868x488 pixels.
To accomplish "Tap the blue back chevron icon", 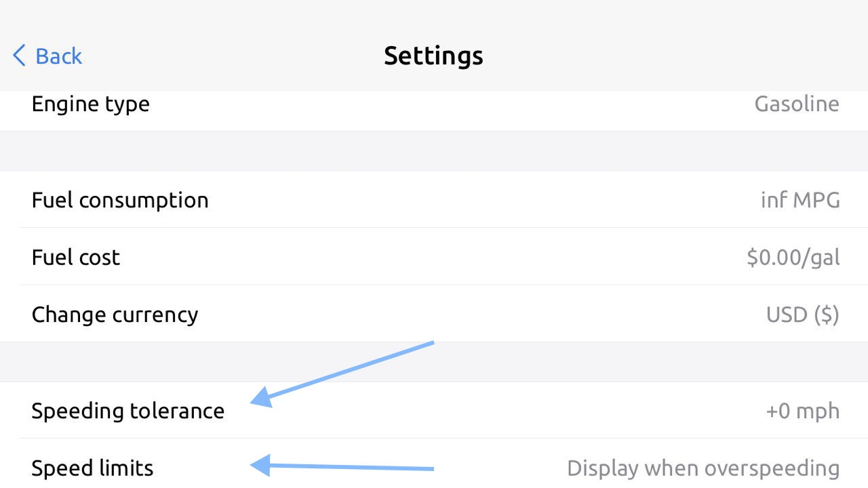I will pos(19,56).
